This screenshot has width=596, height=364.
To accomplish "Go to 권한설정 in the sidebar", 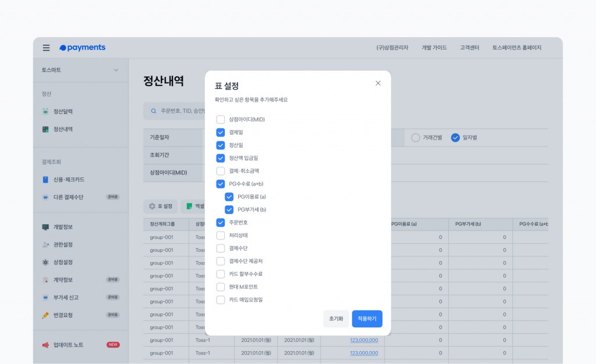I will (63, 245).
